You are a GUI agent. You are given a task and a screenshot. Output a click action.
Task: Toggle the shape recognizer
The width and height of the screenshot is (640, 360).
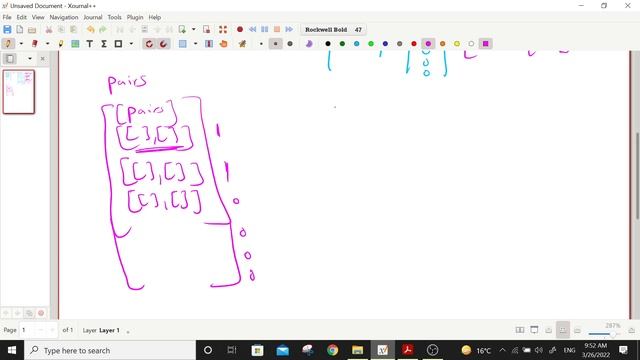tap(149, 44)
